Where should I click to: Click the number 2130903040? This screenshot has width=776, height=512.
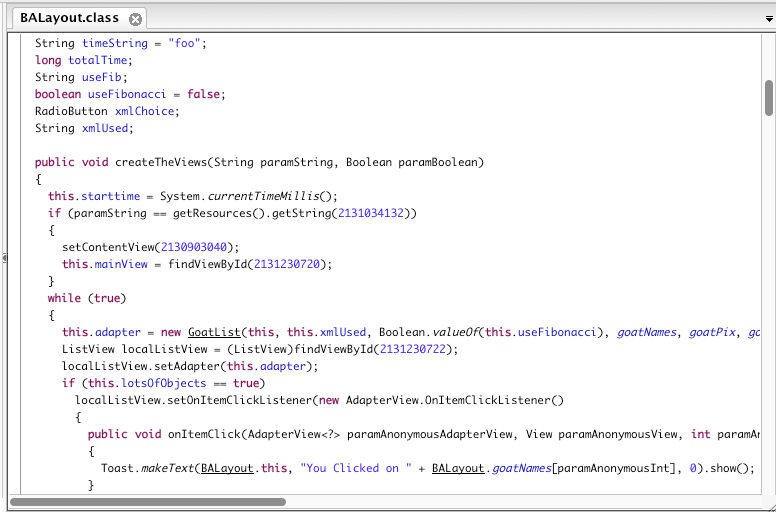click(194, 247)
